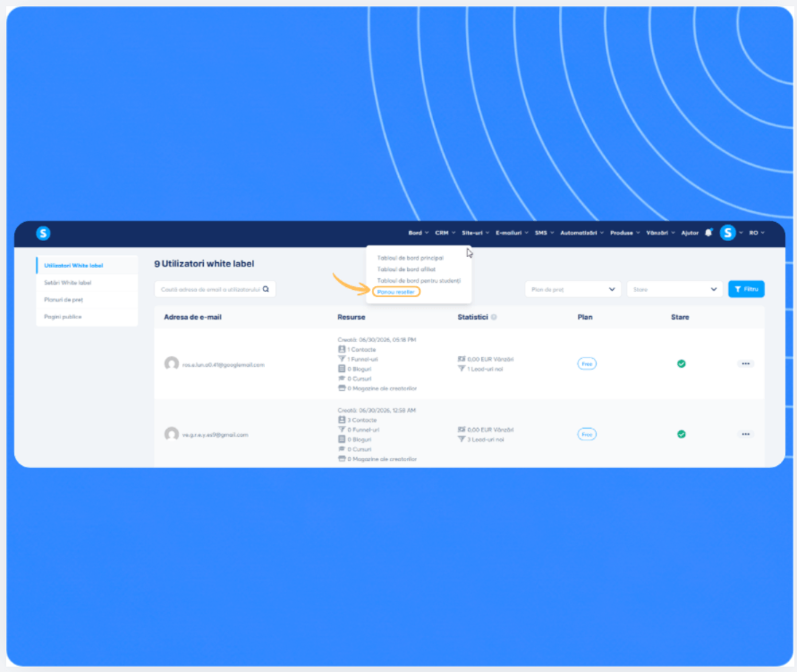Expand the SMS menu

pyautogui.click(x=545, y=233)
